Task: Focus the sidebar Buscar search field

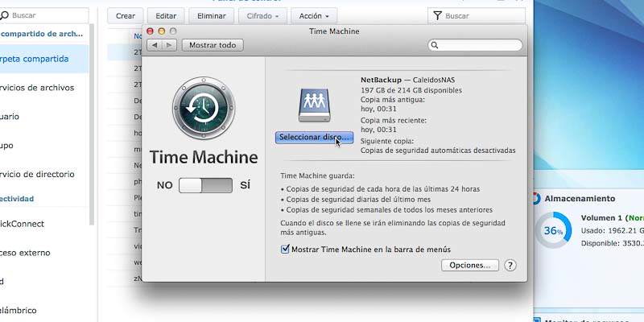Action: 43,15
